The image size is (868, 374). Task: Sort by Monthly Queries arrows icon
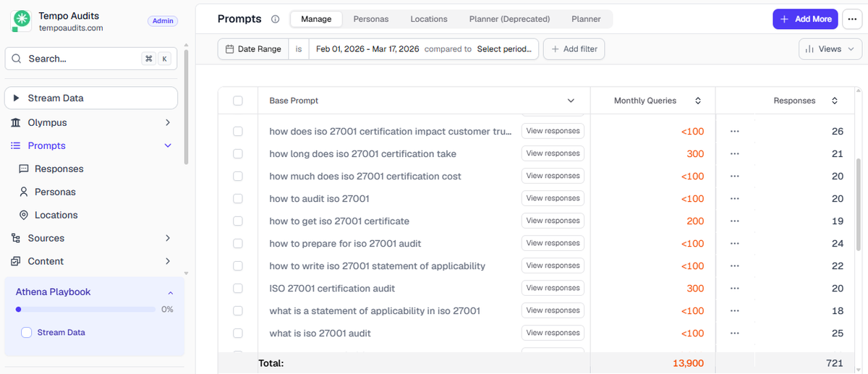click(698, 101)
